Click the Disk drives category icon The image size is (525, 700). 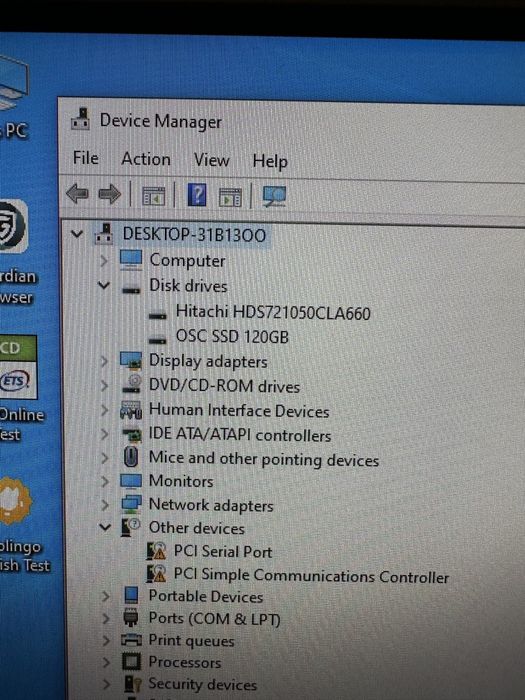[131, 290]
